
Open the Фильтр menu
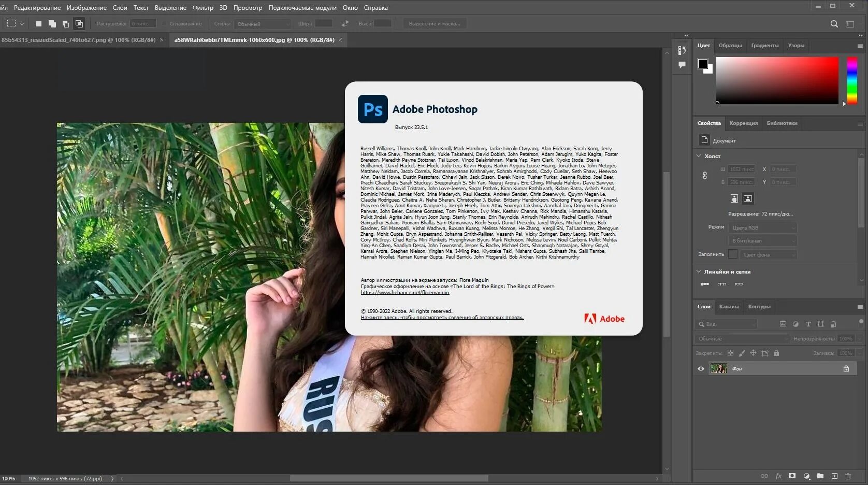pyautogui.click(x=202, y=8)
